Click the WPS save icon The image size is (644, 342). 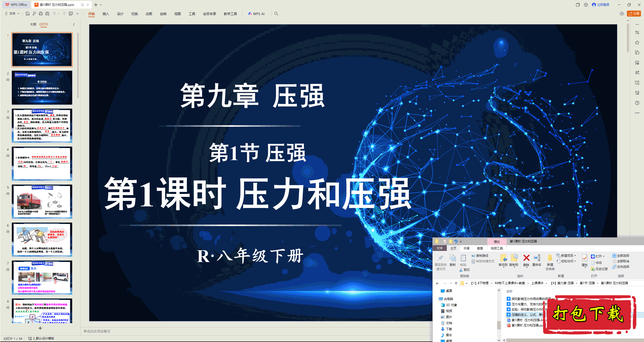tap(28, 14)
